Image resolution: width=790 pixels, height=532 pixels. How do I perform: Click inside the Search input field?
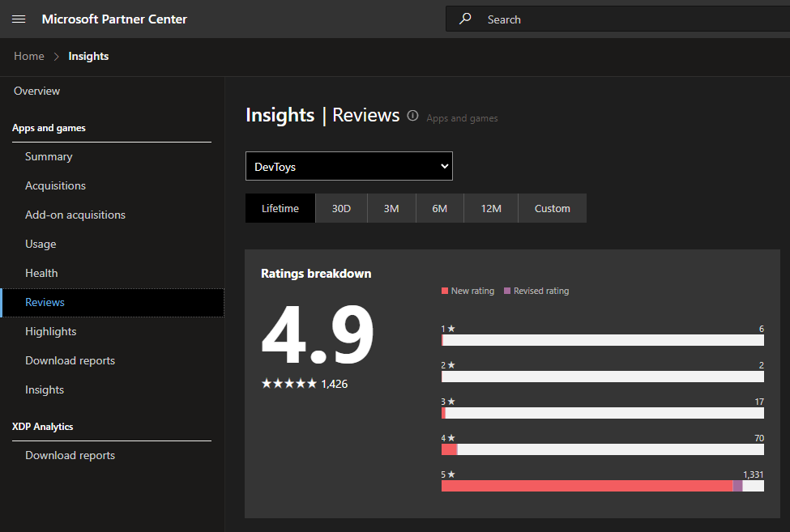[x=567, y=19]
